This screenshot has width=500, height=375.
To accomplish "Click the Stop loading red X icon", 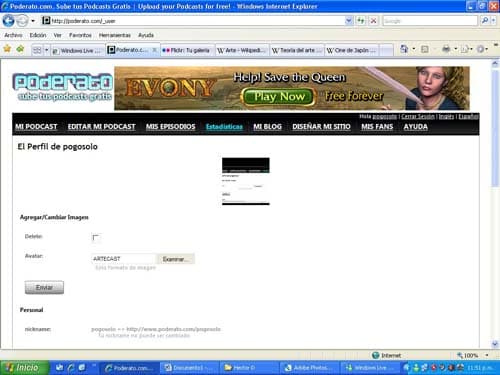I will pos(374,21).
